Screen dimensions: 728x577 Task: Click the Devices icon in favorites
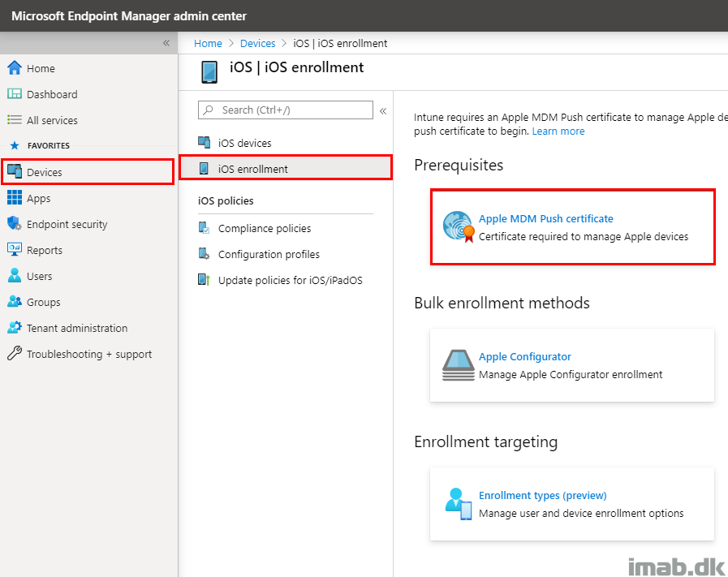click(15, 171)
